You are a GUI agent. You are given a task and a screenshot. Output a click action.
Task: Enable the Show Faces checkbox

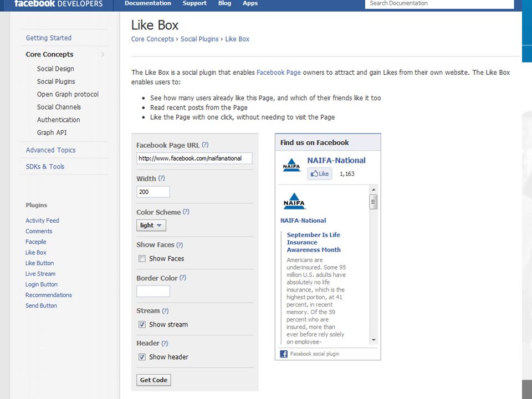142,259
